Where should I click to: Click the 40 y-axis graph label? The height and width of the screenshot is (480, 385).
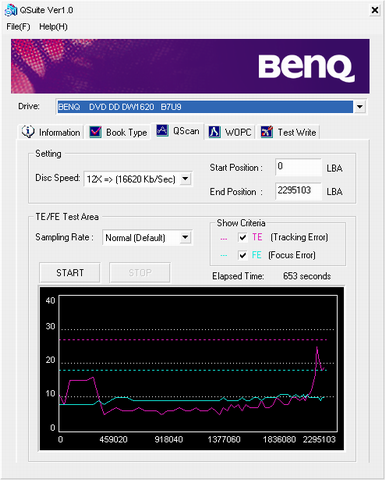[50, 300]
